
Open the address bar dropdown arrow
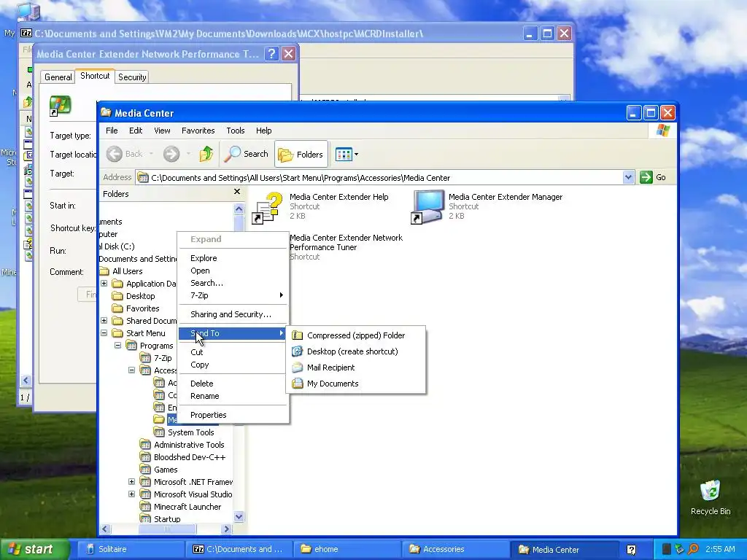point(628,177)
